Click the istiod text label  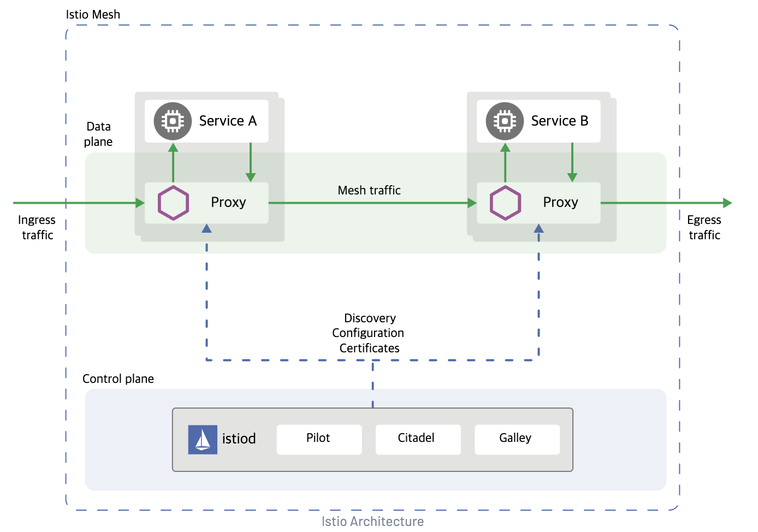point(239,439)
